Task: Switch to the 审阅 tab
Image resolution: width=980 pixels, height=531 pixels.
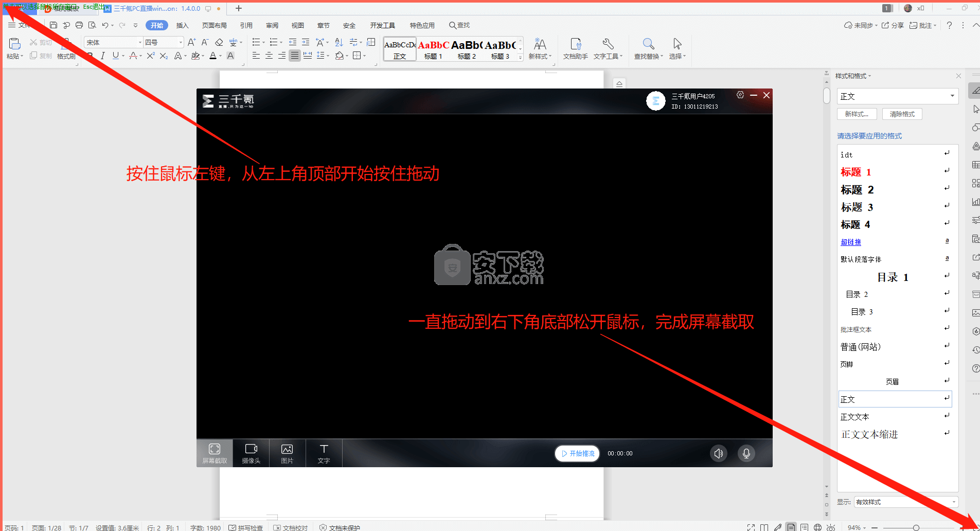Action: click(x=272, y=25)
